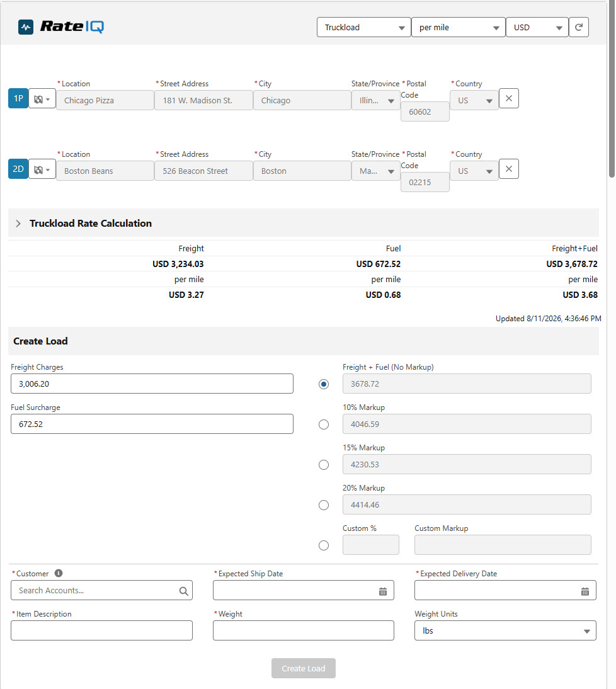Open the Truckload mode dropdown
Screen dimensions: 616x689
tap(364, 27)
